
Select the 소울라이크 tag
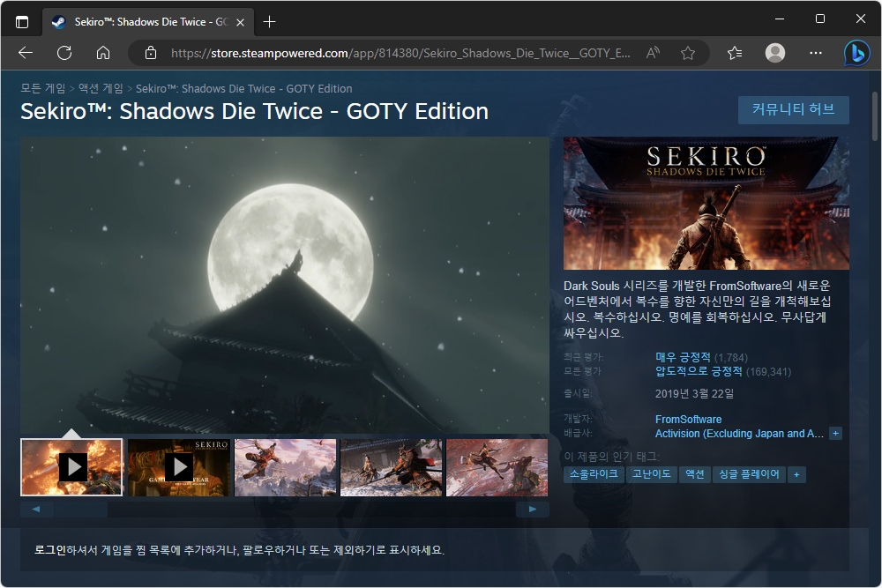point(594,474)
